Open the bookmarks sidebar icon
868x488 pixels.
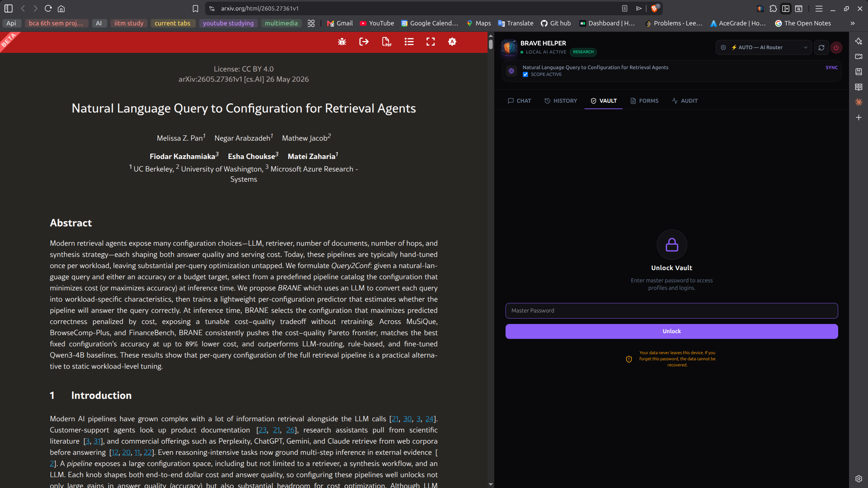859,72
